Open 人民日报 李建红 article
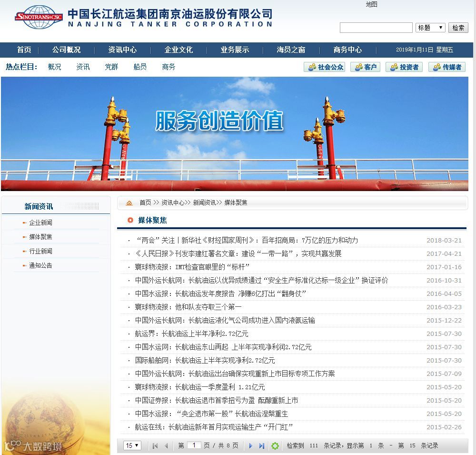Viewport: 476px width, 455px height. (x=238, y=254)
